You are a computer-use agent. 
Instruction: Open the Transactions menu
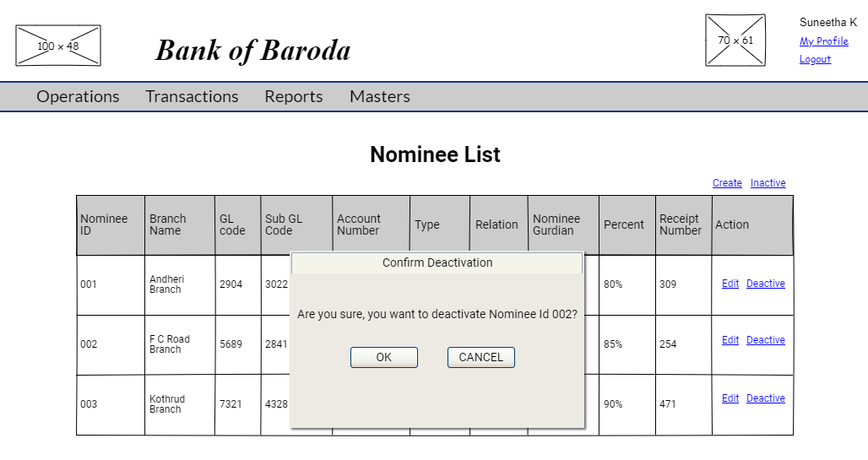[192, 97]
